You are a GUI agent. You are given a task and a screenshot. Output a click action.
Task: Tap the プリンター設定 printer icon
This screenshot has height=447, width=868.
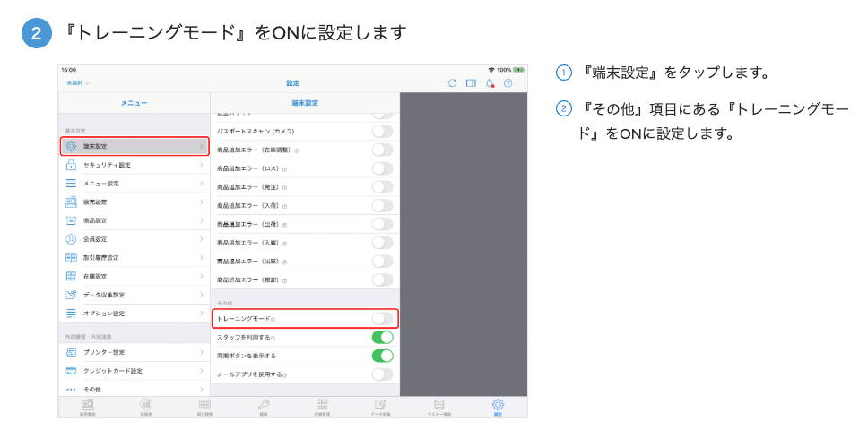[x=71, y=352]
